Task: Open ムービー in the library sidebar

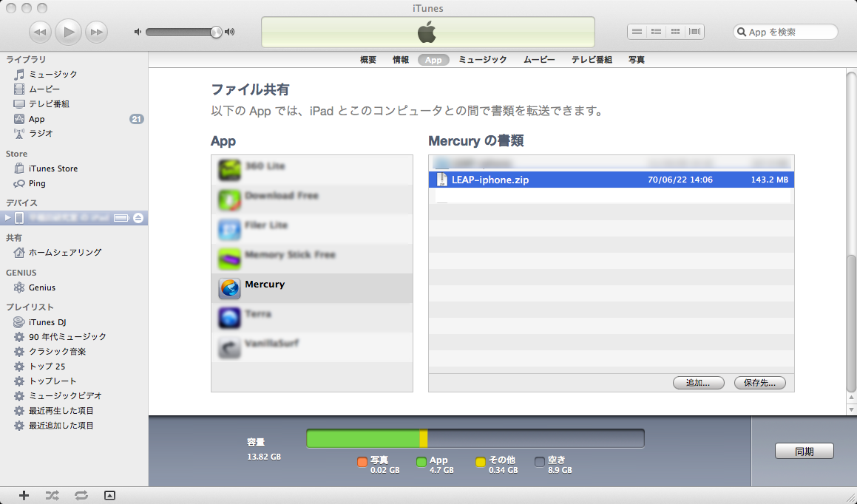Action: [x=37, y=89]
